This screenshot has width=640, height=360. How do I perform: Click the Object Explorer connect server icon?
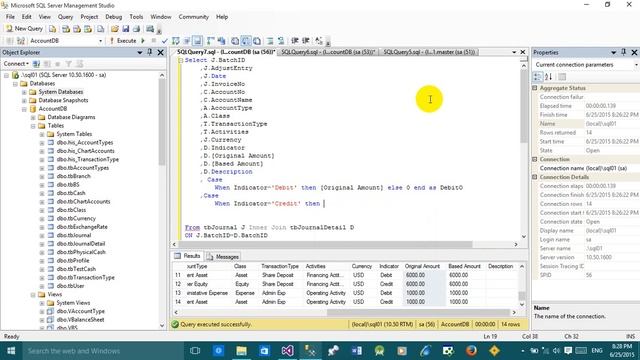36,64
